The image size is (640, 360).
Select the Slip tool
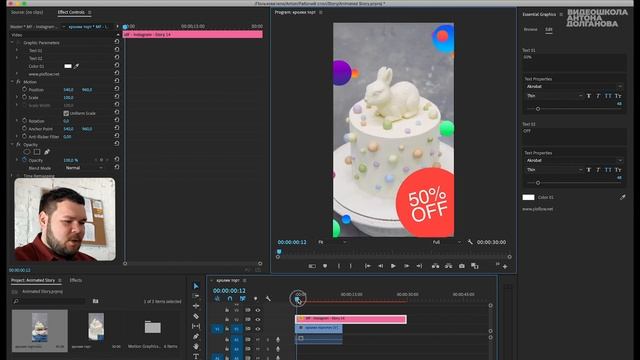click(x=196, y=326)
